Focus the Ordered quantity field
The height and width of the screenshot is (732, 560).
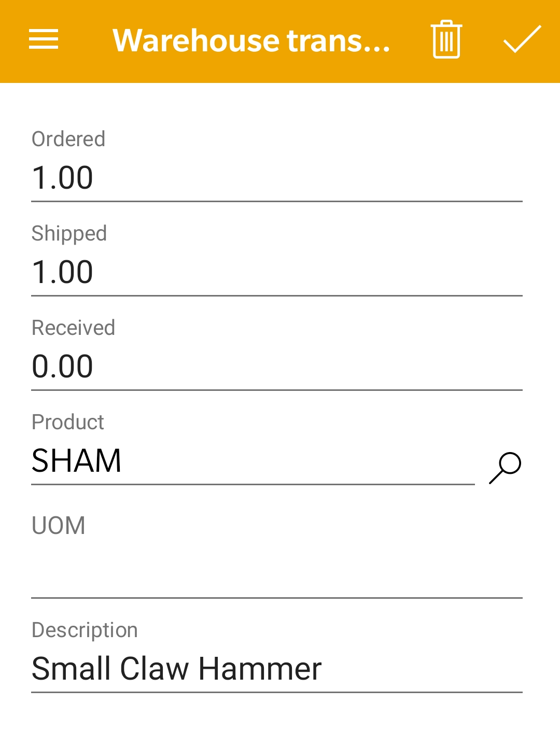[277, 178]
